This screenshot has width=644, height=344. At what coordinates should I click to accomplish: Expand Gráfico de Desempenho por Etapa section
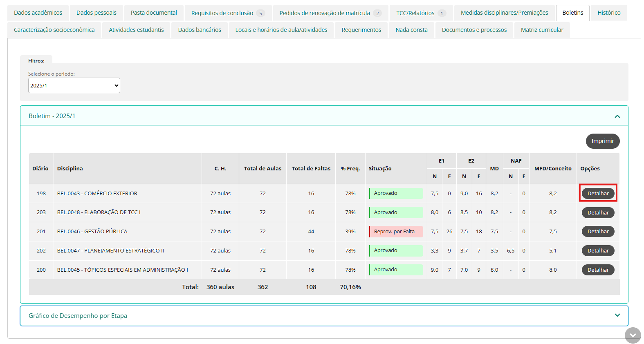click(x=617, y=315)
